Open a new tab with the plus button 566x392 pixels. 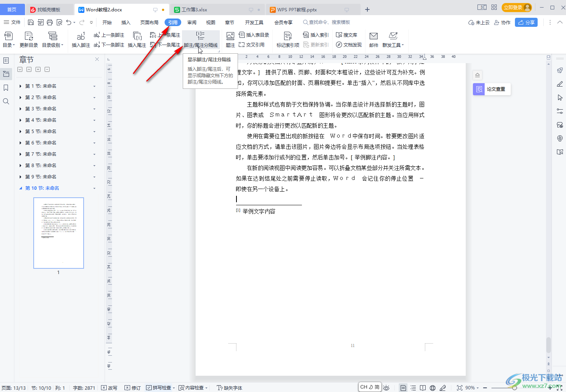(367, 9)
